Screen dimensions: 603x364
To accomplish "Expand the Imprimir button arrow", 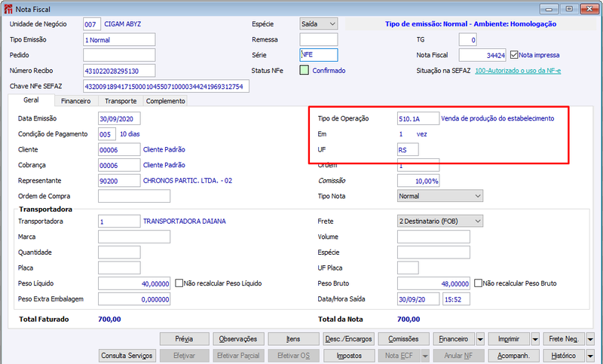I will [x=535, y=339].
